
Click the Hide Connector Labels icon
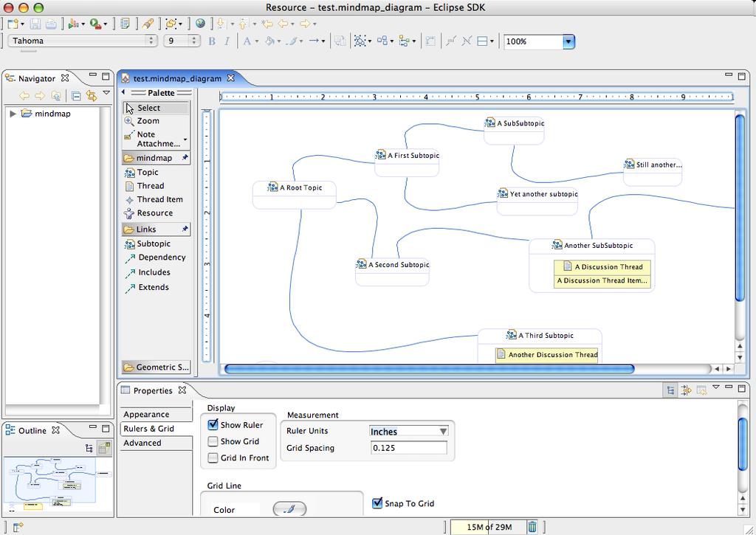[x=467, y=41]
